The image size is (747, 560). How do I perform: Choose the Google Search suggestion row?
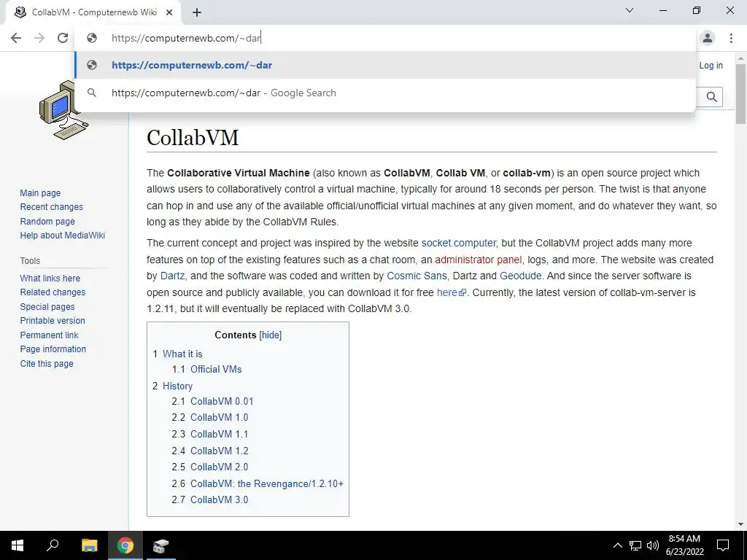[x=385, y=93]
